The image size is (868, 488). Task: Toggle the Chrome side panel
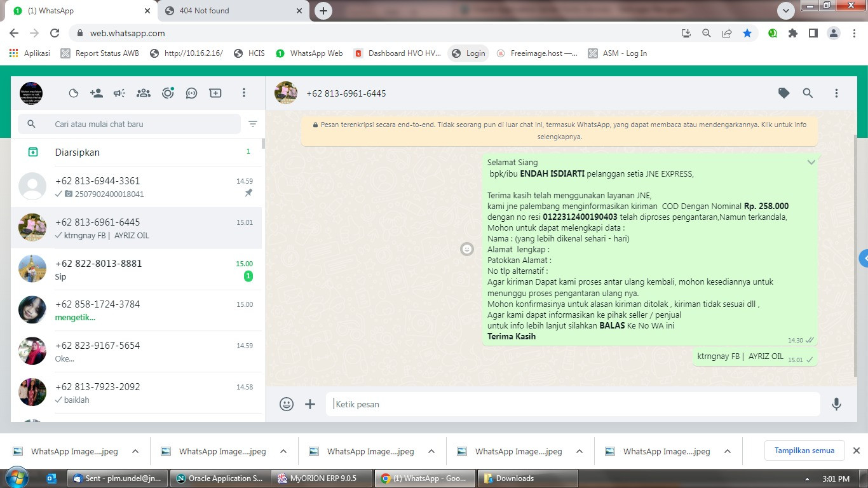(x=813, y=33)
